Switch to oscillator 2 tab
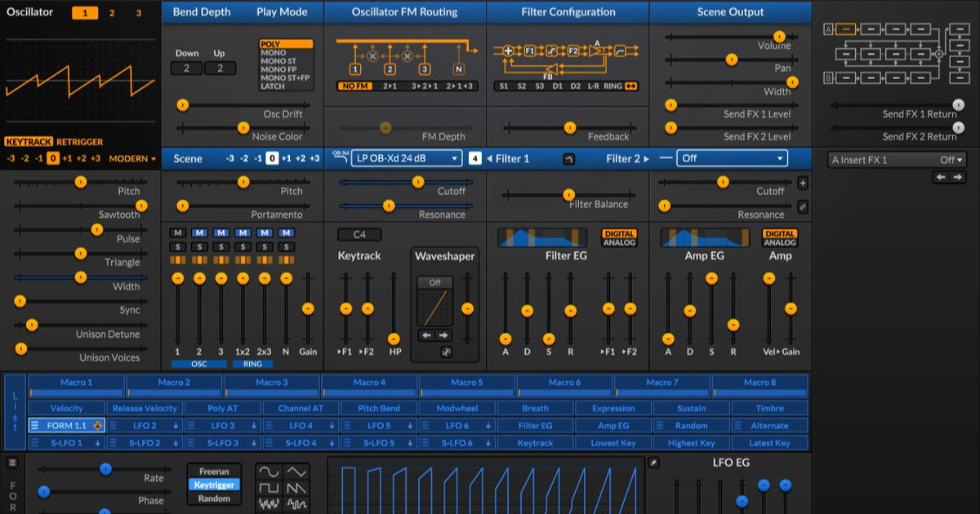The image size is (980, 514). point(112,13)
